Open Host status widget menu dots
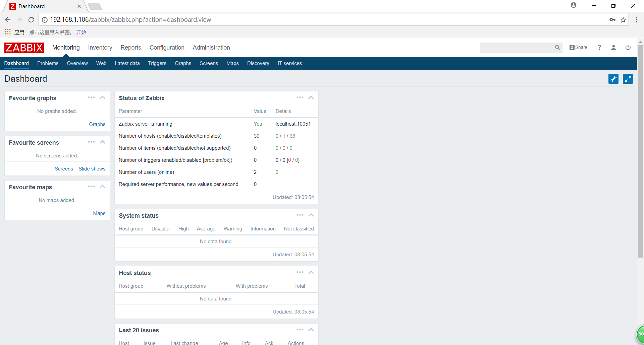 pos(300,272)
